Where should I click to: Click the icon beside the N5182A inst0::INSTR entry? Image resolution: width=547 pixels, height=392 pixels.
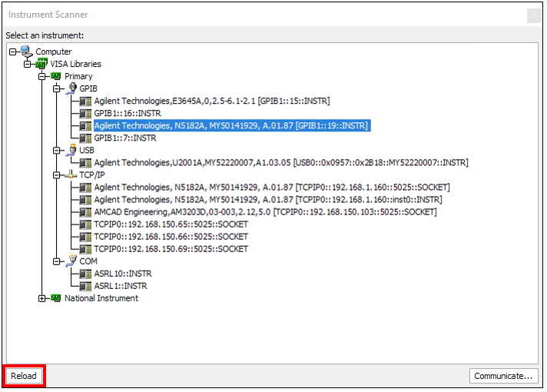[x=85, y=200]
